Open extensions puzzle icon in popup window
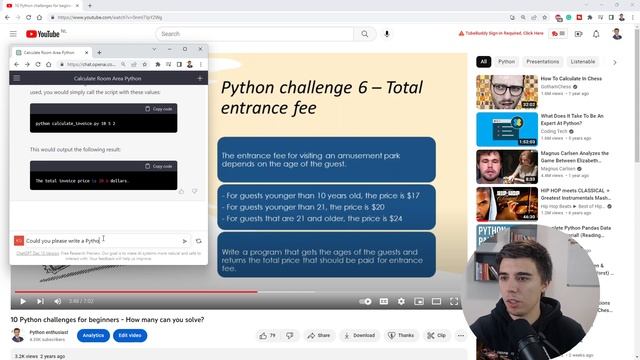Viewport: 640px width, 360px height. tap(158, 64)
